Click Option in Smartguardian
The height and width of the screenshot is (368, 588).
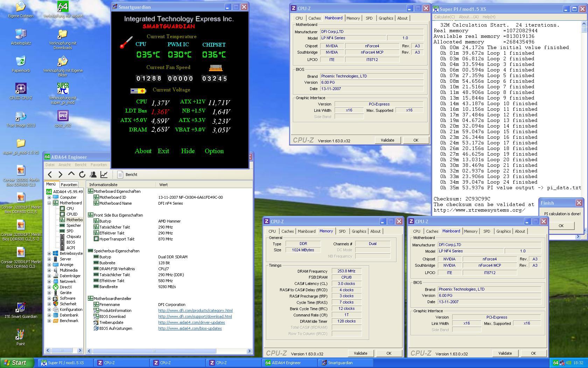214,151
